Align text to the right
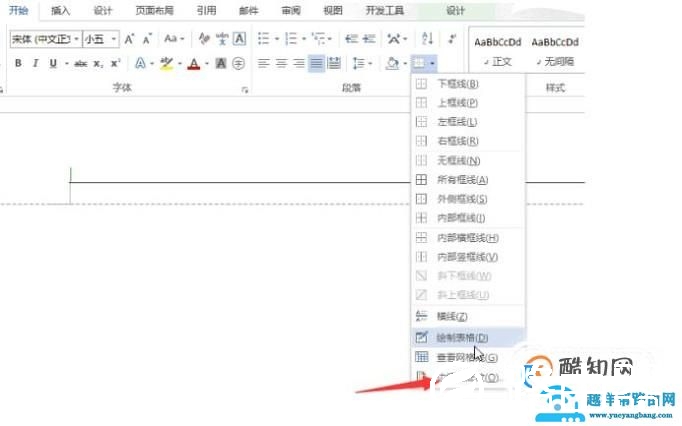 [299, 64]
